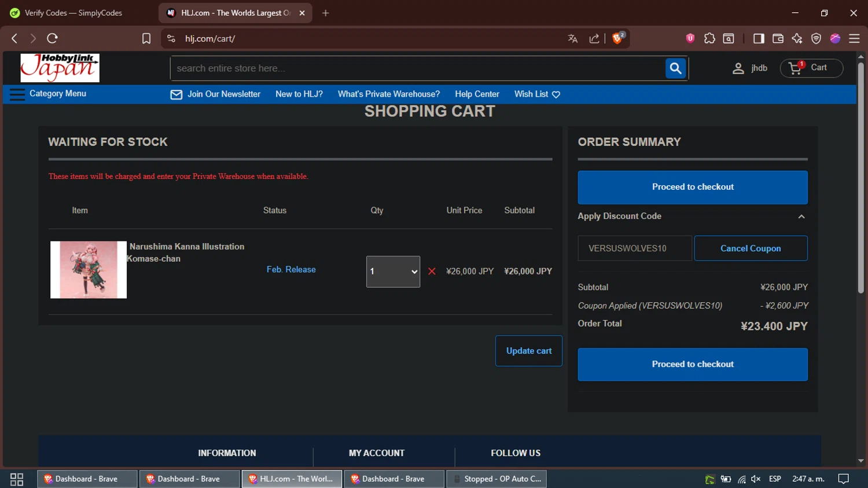Click the VERSUSWOLVES10 coupon code field
The height and width of the screenshot is (488, 868).
tap(635, 248)
